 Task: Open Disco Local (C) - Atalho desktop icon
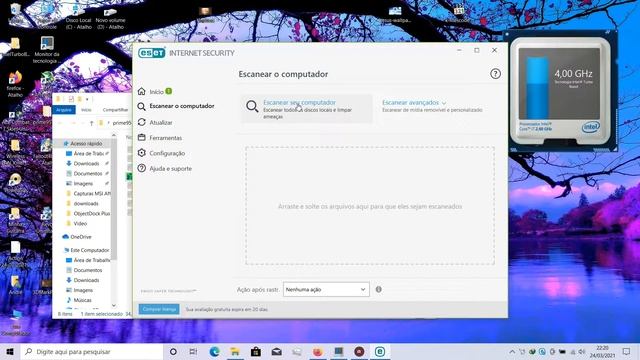pyautogui.click(x=78, y=18)
